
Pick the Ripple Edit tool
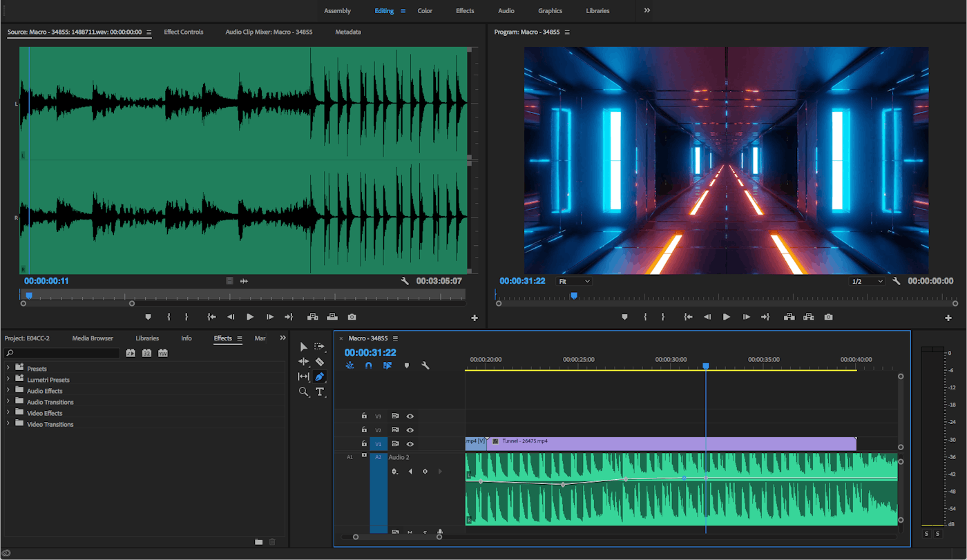point(303,361)
